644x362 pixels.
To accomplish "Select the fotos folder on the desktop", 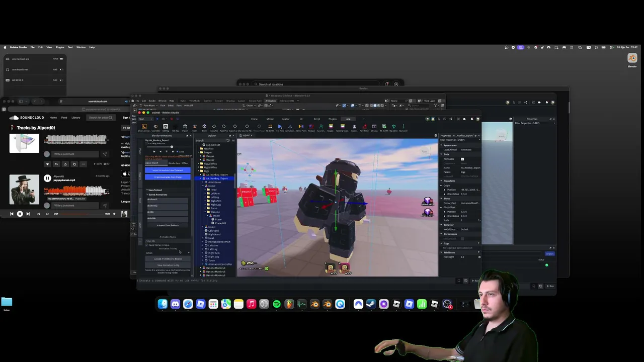I will pos(7,303).
